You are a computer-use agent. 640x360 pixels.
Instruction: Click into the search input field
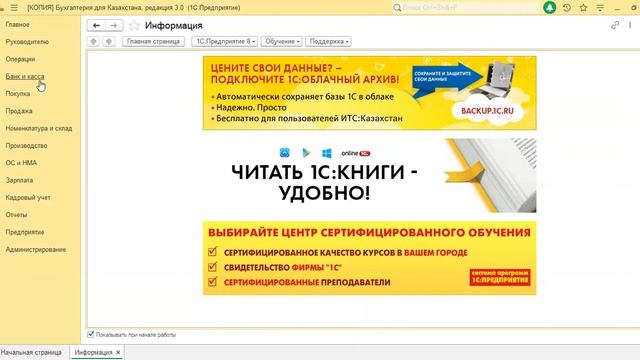469,7
